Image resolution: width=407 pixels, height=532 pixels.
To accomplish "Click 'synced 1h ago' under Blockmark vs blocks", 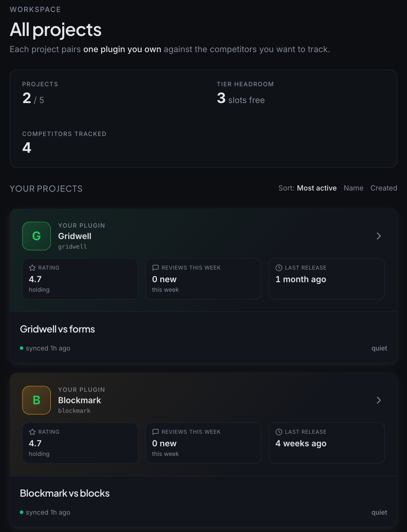I will pyautogui.click(x=48, y=512).
